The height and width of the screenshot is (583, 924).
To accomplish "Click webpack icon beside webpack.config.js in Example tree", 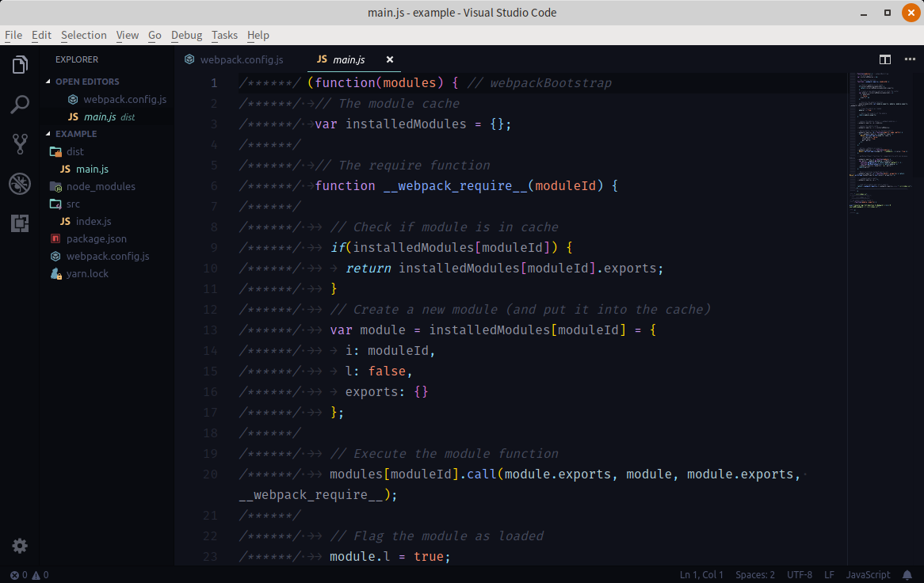I will [55, 256].
